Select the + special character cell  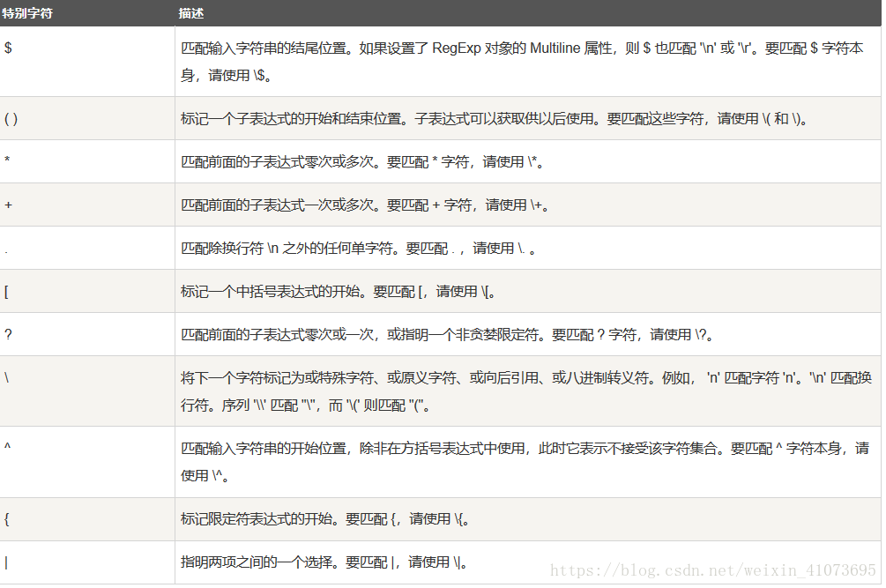point(87,205)
